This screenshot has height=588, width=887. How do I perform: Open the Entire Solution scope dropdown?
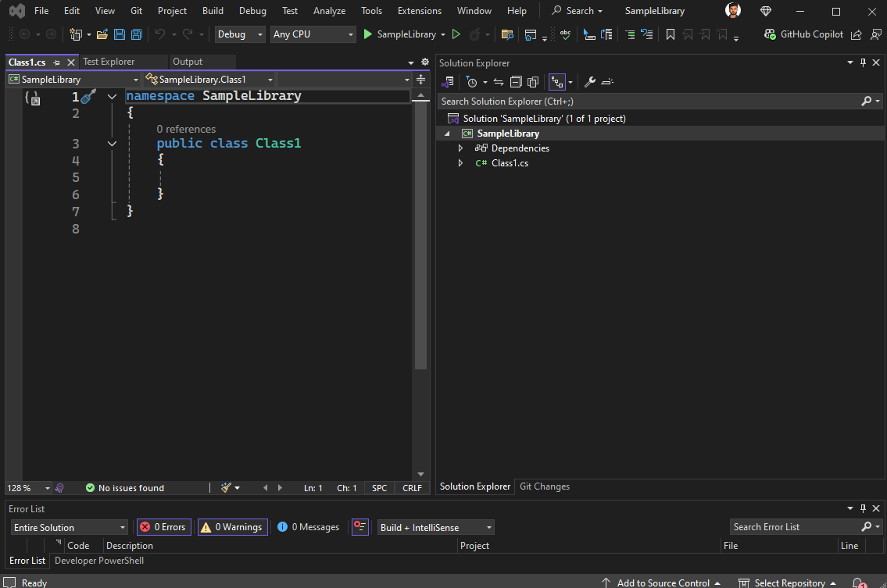69,528
